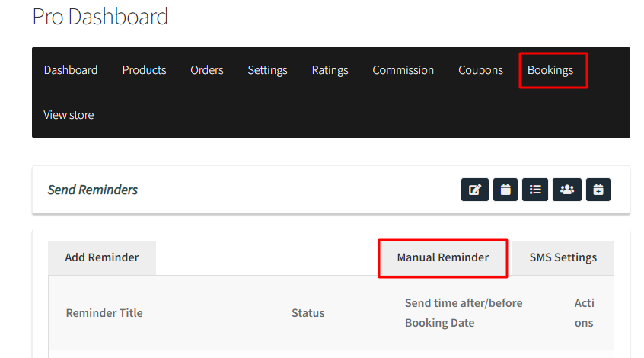This screenshot has height=358, width=644.
Task: Click the plain calendar icon button
Action: tap(505, 190)
